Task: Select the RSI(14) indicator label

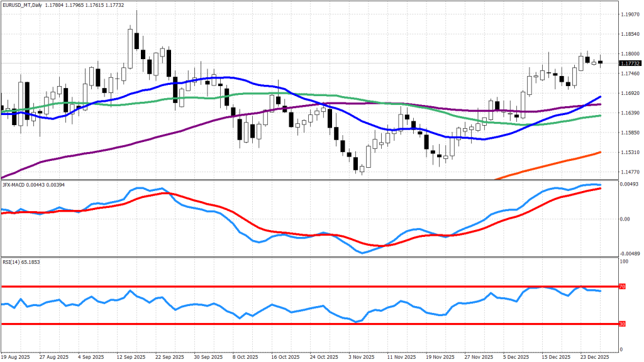Action: [x=13, y=260]
